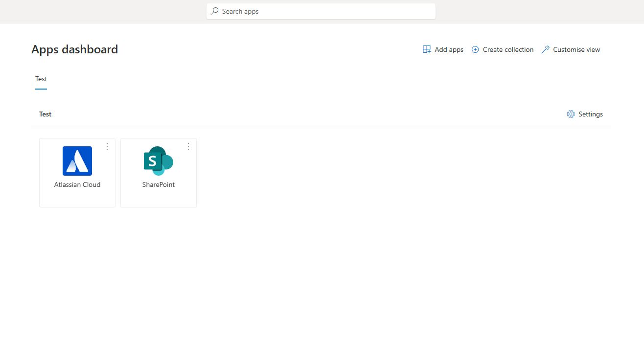
Task: Open the SharePoint logo icon
Action: coord(159,161)
